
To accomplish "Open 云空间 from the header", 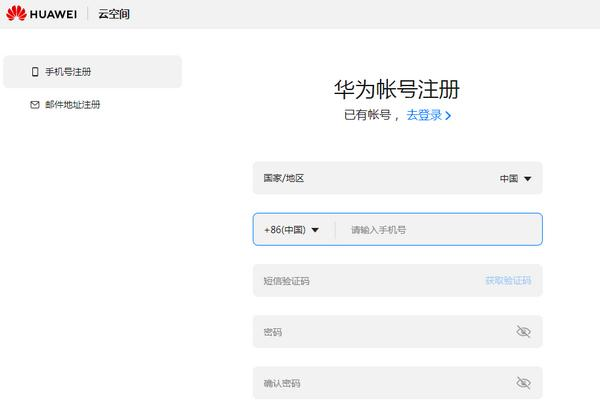I will click(x=114, y=14).
